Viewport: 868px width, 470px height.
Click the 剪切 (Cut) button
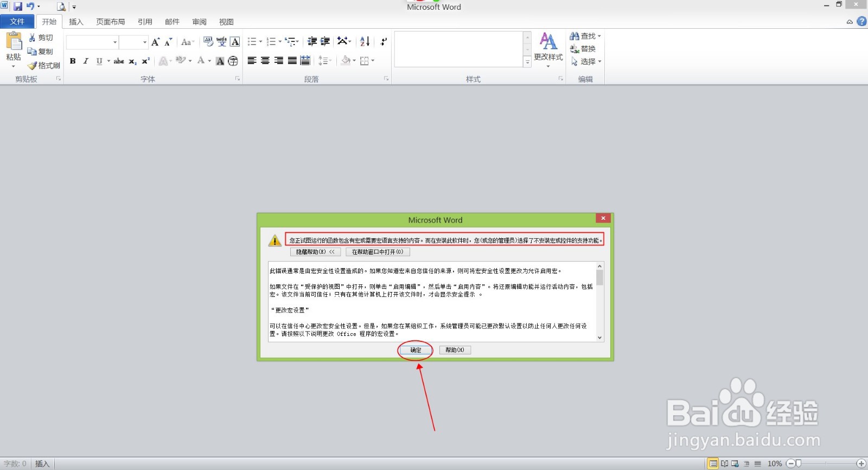(41, 37)
